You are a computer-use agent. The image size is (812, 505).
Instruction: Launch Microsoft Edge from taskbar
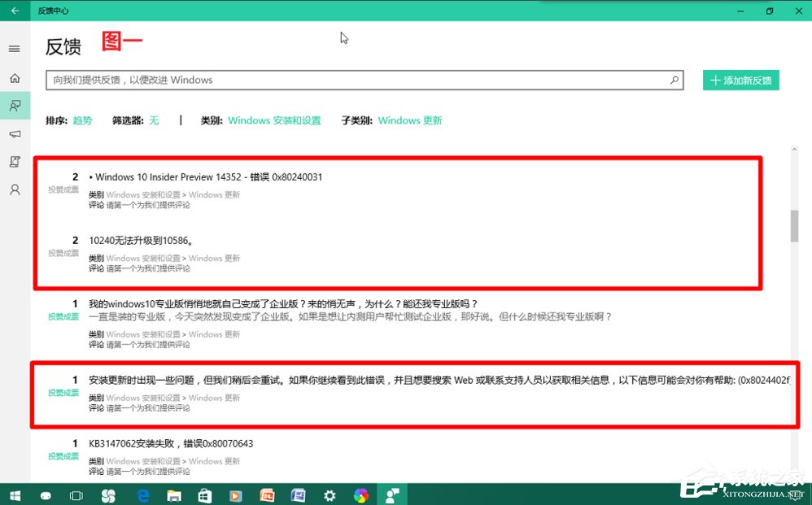(142, 494)
